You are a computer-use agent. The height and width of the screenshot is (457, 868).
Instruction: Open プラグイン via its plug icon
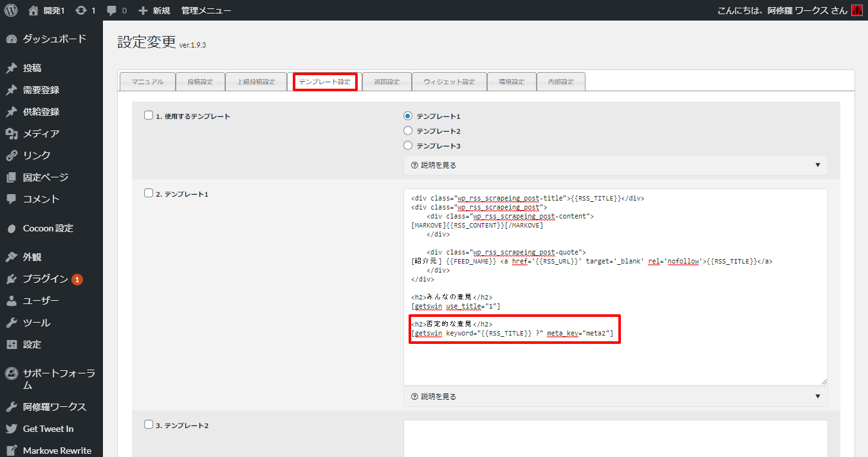(11, 279)
